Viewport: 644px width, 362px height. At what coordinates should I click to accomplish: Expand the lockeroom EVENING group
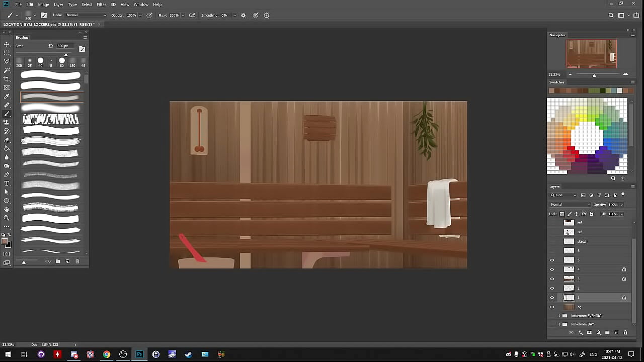[559, 316]
